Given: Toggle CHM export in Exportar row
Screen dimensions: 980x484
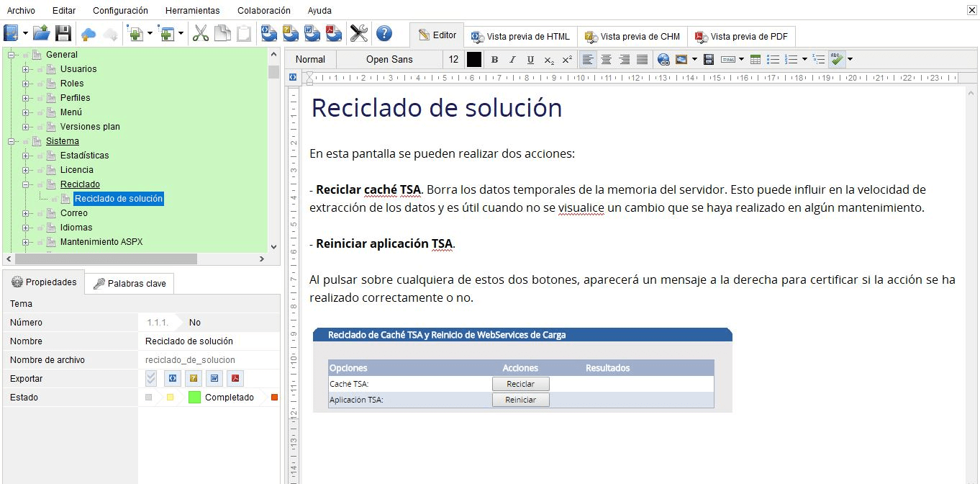Looking at the screenshot, I should 194,378.
